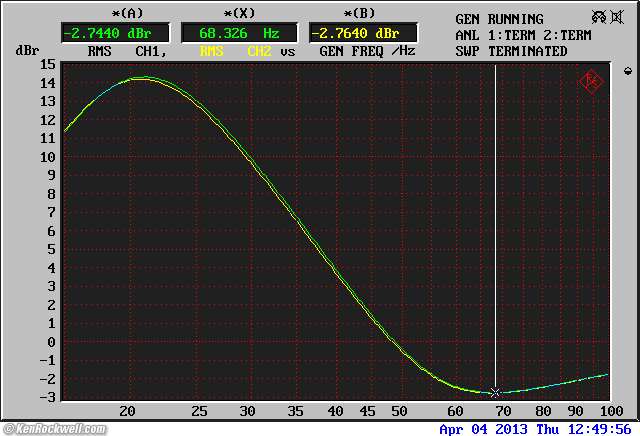This screenshot has height=436, width=640.
Task: Click the *(A) cursor label
Action: pyautogui.click(x=100, y=13)
